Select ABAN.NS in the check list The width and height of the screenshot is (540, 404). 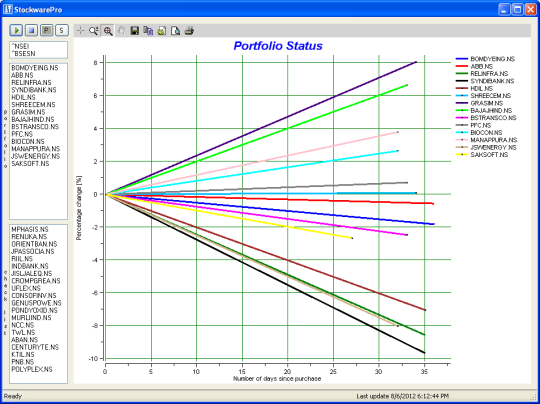24,340
